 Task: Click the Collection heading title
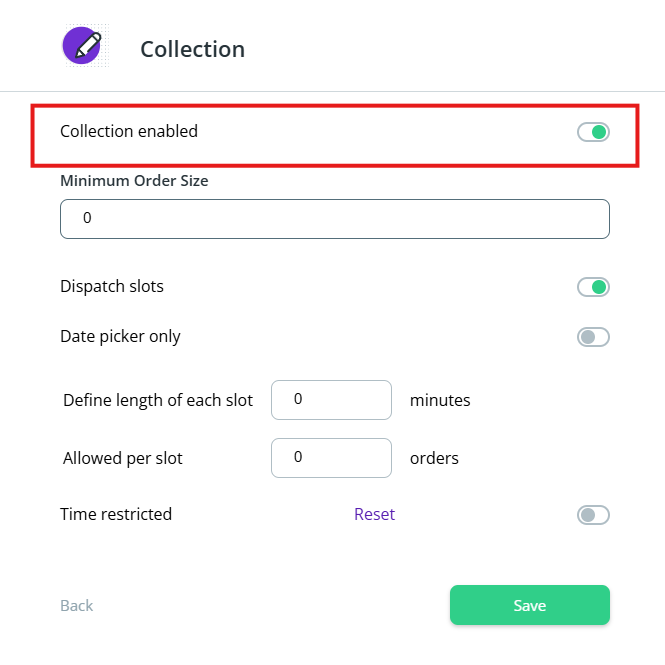pyautogui.click(x=192, y=49)
